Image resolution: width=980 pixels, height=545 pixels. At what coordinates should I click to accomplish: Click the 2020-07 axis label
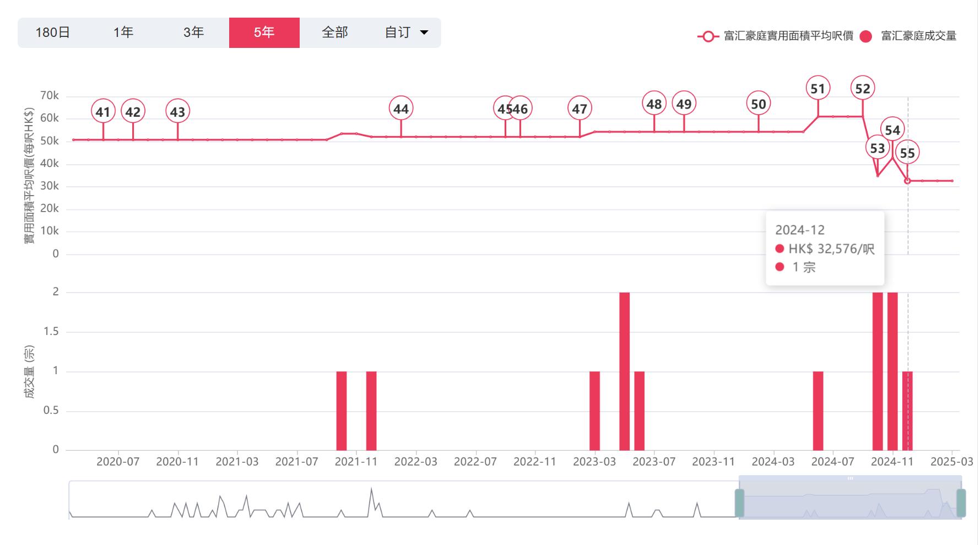[x=118, y=462]
